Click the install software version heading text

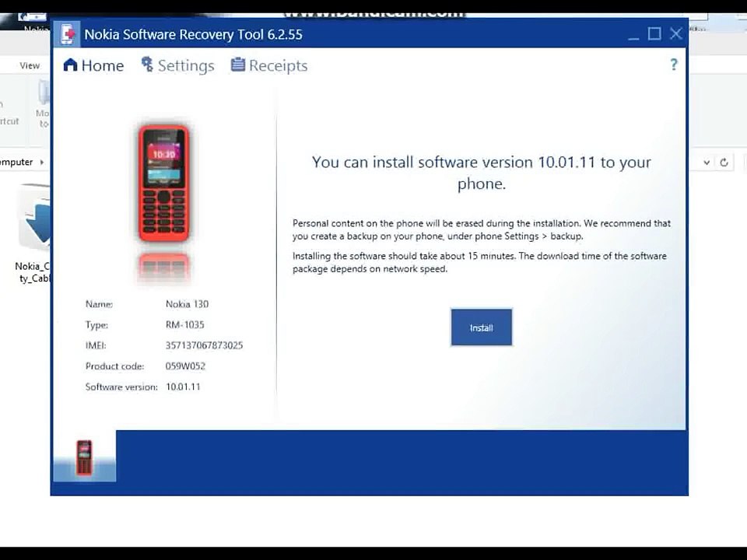(481, 173)
